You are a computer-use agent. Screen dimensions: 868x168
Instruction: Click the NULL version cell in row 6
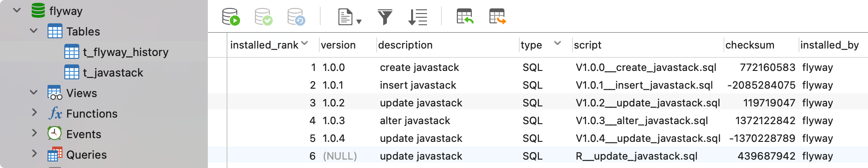340,156
